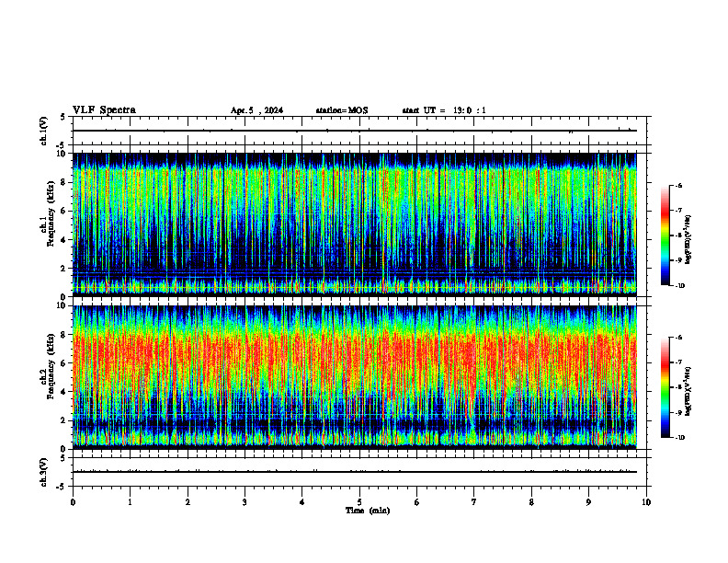Click the ch.2 frequency axis "8" tick label
Screen dimensions: 728x563
tap(63, 335)
